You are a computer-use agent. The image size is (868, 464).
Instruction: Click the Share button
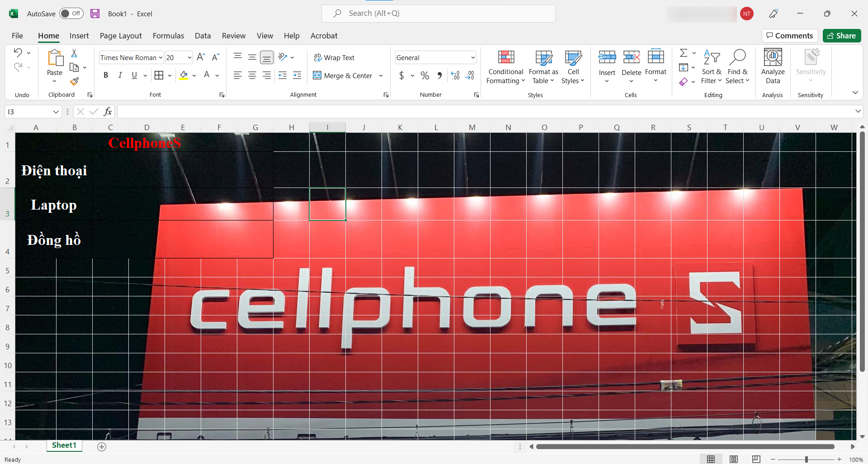(842, 36)
